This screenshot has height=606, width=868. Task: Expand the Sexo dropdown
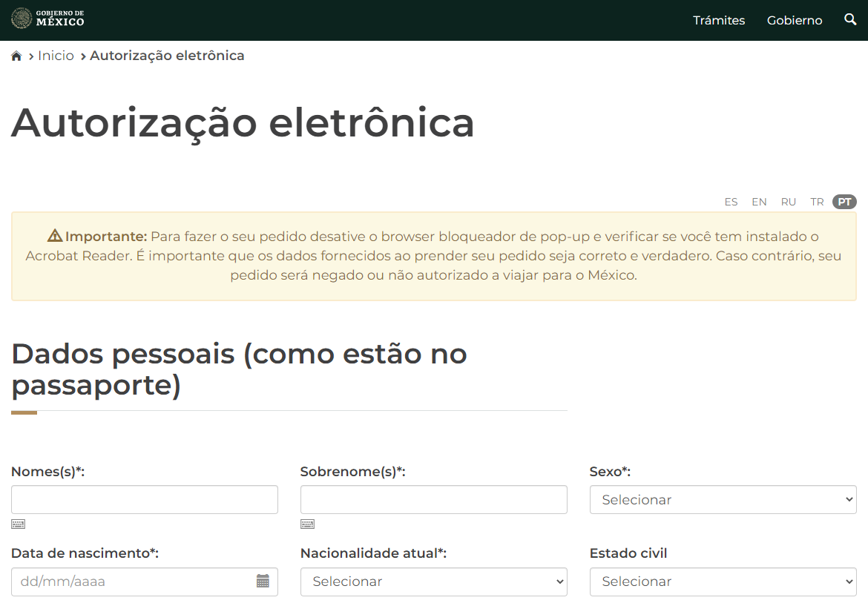coord(723,500)
